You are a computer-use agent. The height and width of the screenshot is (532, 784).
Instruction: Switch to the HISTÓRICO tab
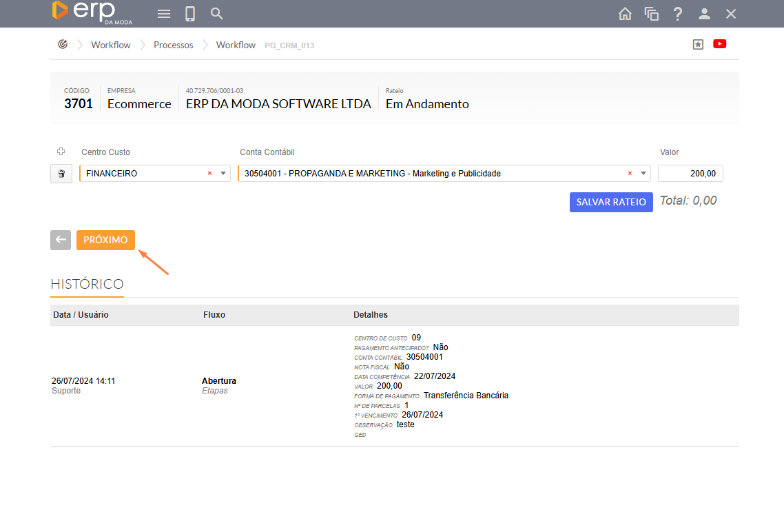[x=87, y=284]
